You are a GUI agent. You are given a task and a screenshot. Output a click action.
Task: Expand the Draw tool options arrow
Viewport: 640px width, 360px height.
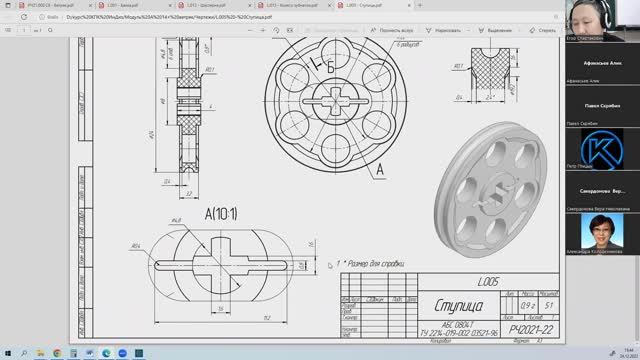[x=468, y=30]
